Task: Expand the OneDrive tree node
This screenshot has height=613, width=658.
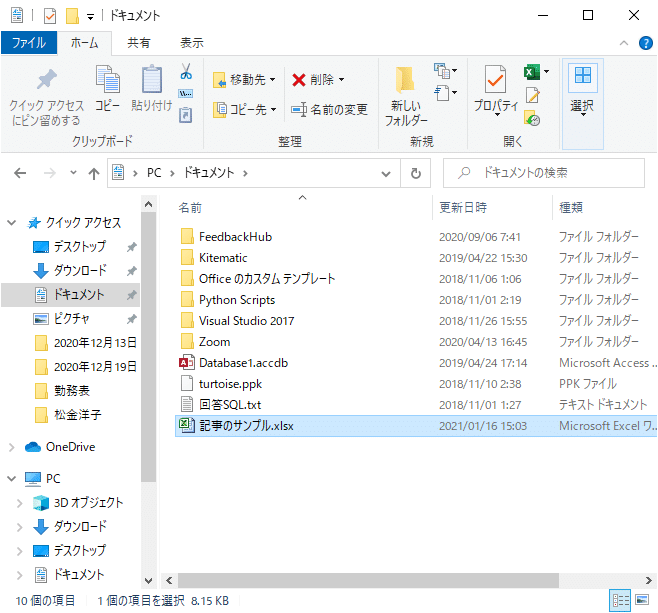Action: 12,447
